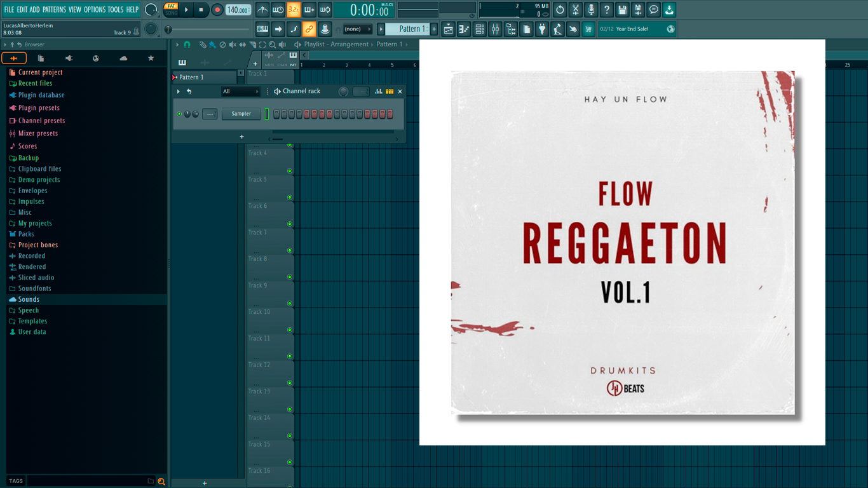Expand the Current project folder
The image size is (868, 488).
pyautogui.click(x=40, y=72)
